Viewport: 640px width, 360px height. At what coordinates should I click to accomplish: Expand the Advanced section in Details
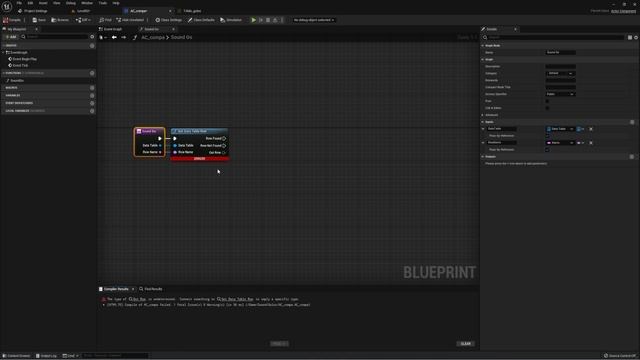pos(483,115)
